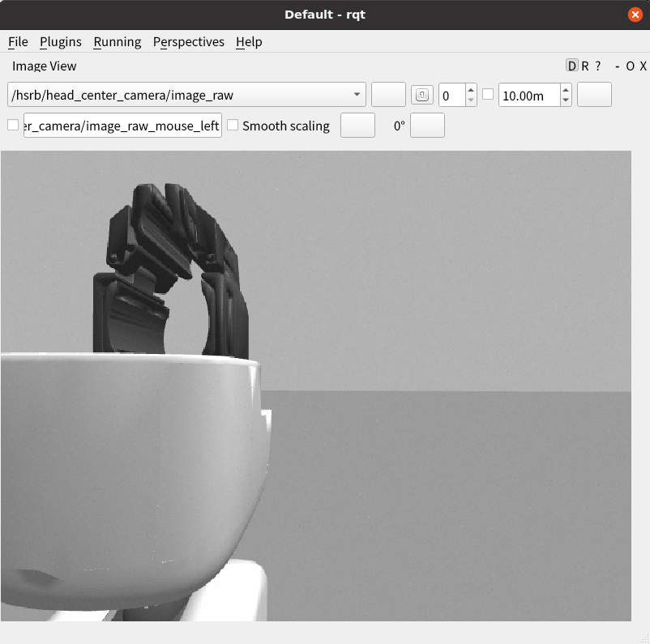Click the blank refresh topics button
This screenshot has height=644, width=650.
[388, 95]
